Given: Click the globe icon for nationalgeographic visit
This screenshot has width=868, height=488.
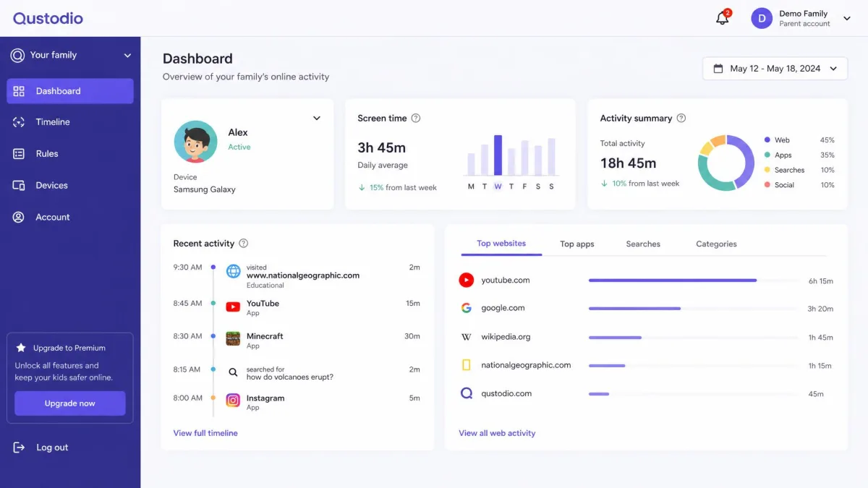Looking at the screenshot, I should 233,271.
